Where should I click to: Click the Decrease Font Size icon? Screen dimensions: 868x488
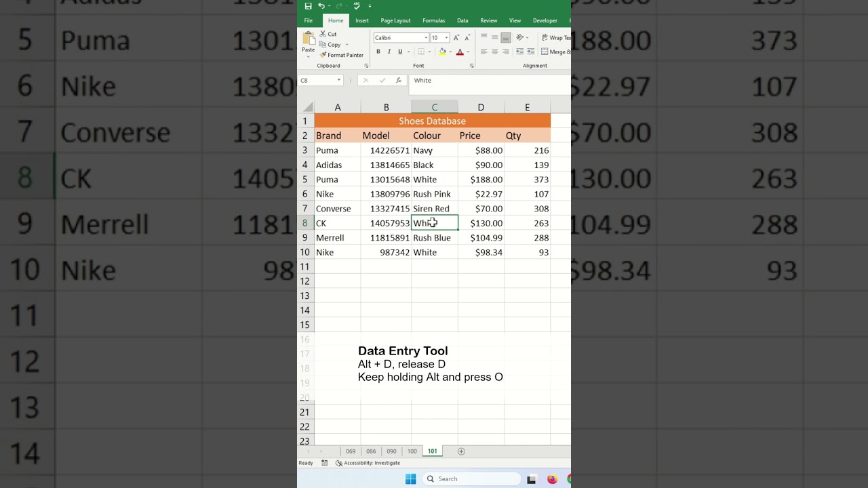(x=467, y=38)
